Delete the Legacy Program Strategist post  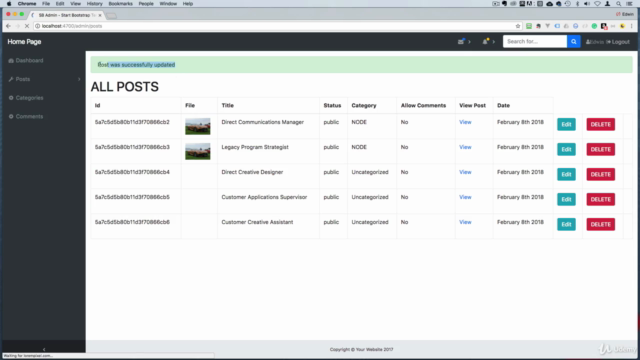(x=600, y=149)
